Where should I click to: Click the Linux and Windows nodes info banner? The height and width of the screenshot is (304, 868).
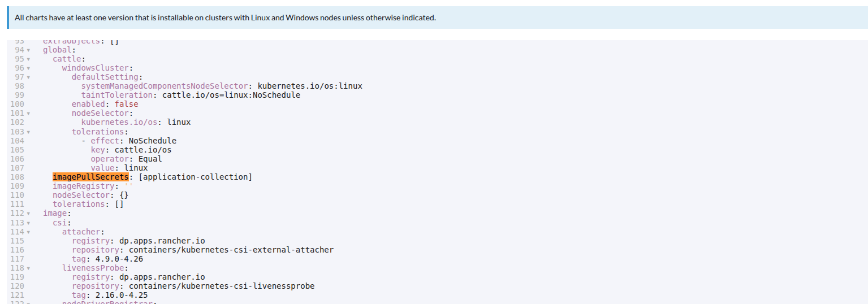[225, 18]
